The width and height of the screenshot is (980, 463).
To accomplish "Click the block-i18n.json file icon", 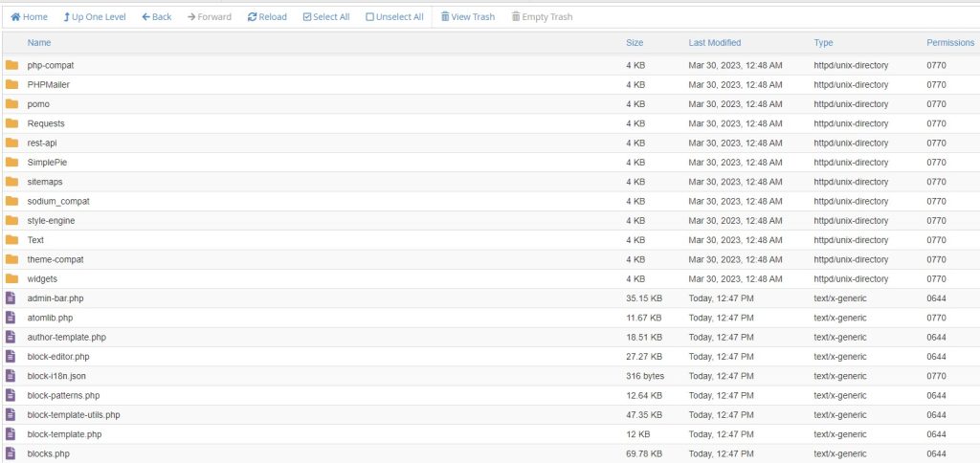I will pos(10,376).
